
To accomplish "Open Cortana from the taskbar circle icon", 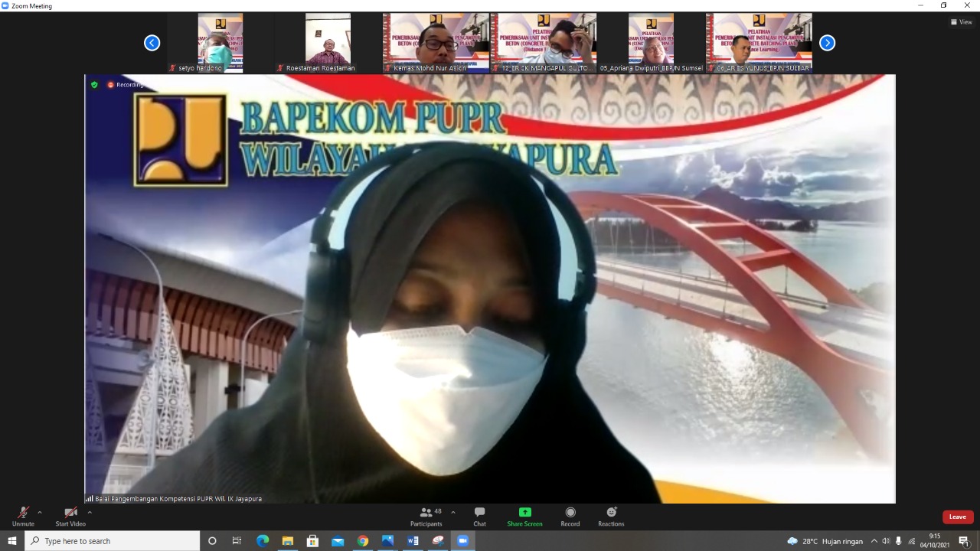I will [213, 541].
